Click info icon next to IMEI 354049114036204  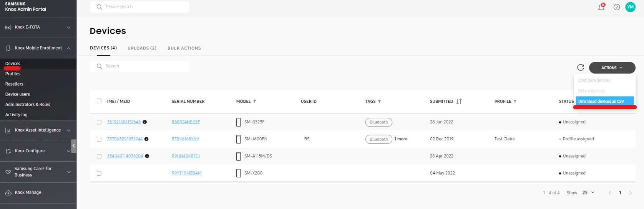[x=147, y=156]
